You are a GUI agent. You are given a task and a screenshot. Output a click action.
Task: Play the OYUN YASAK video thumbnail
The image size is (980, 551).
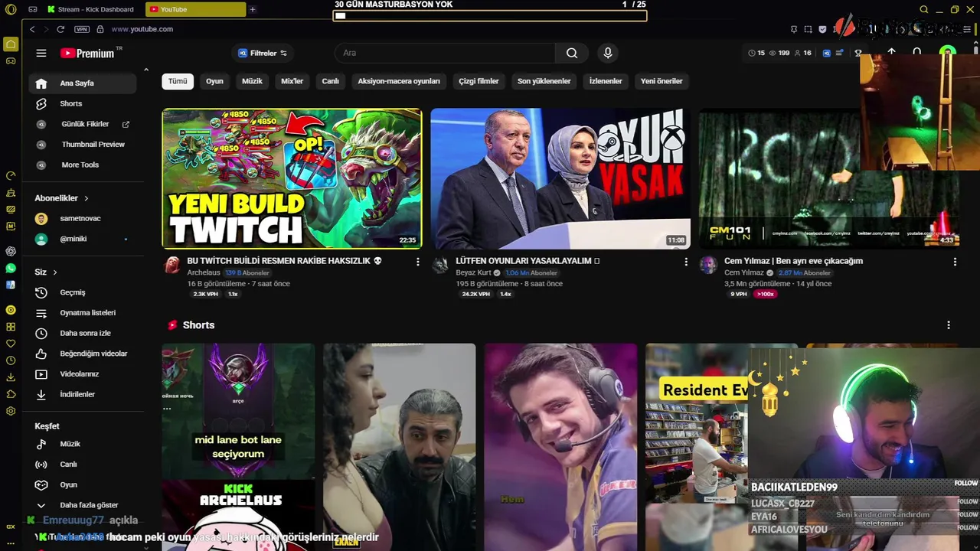(560, 178)
